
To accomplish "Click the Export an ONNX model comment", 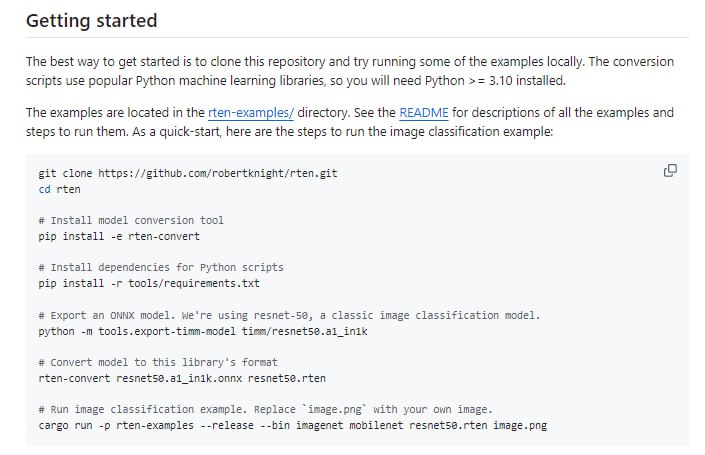I will pyautogui.click(x=288, y=315).
